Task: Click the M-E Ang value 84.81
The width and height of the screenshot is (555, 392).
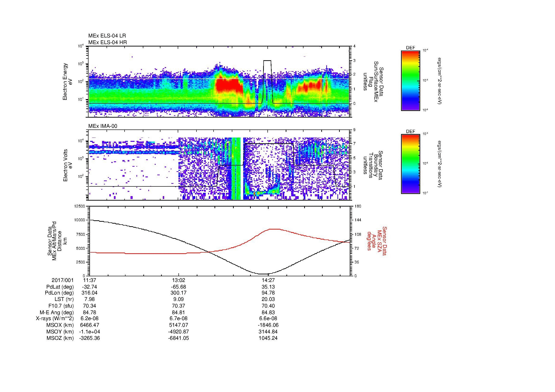Action: pos(178,313)
